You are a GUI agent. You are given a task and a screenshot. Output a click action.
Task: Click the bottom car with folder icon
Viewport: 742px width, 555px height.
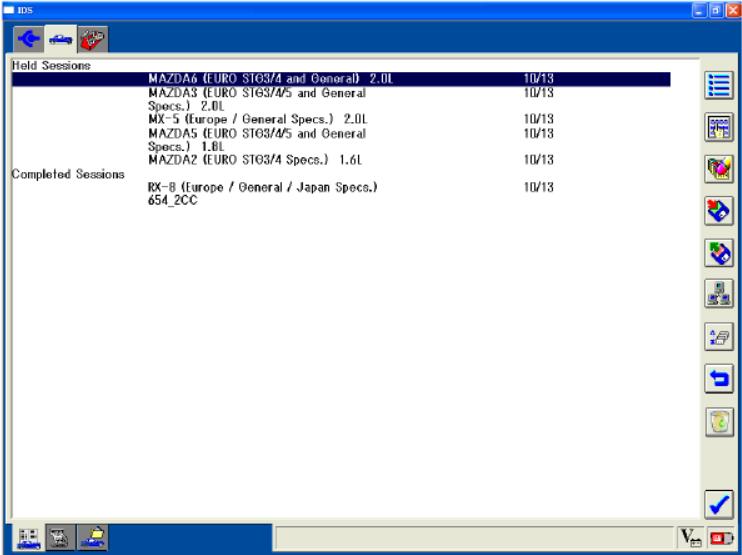tap(93, 538)
